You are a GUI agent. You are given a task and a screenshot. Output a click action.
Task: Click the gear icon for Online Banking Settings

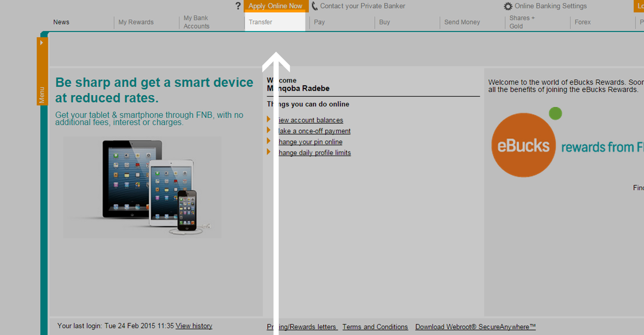tap(508, 6)
